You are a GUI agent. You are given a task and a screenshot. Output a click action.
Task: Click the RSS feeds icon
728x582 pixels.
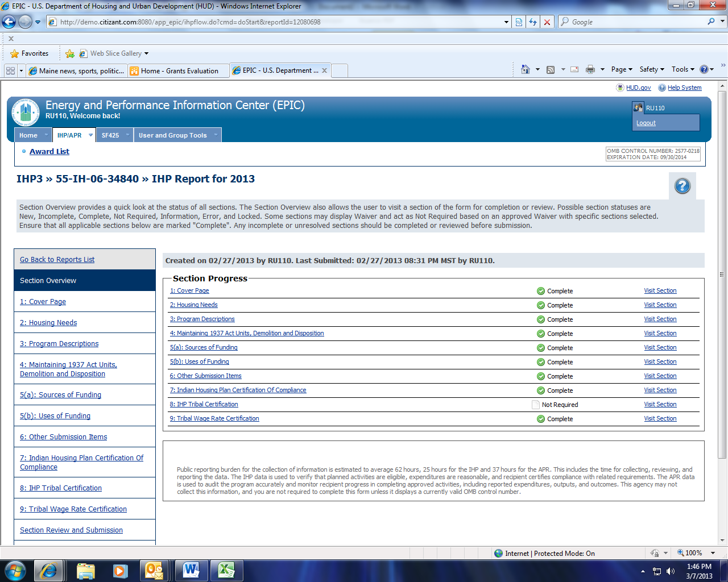pos(551,69)
